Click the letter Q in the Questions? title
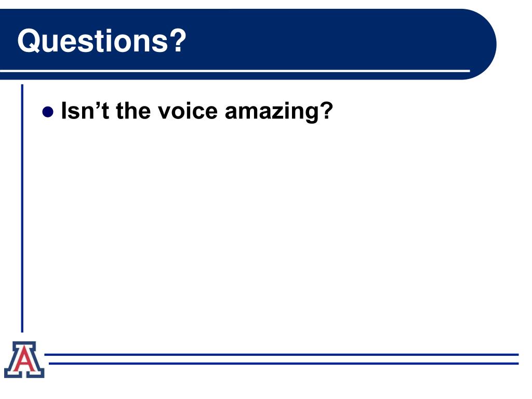The height and width of the screenshot is (399, 532). pos(29,41)
